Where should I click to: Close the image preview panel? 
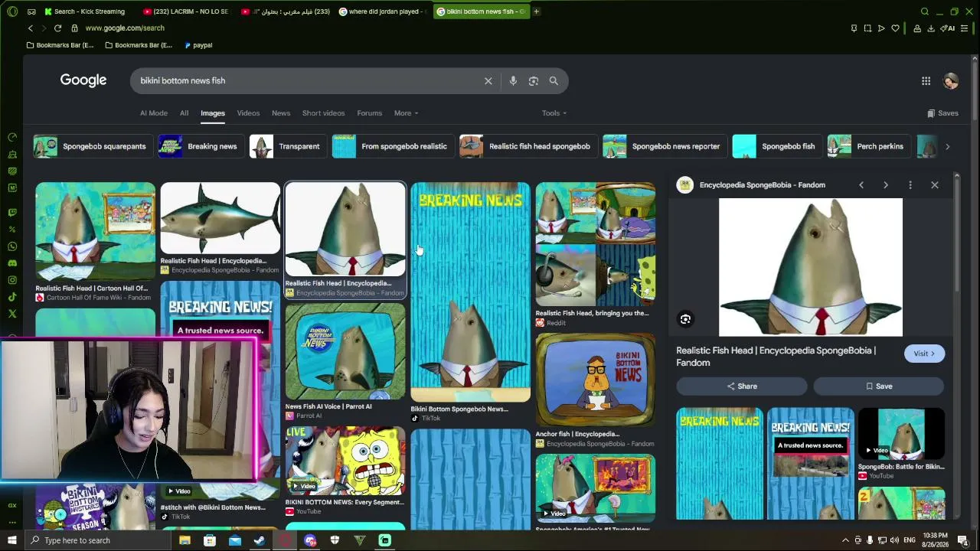click(935, 185)
